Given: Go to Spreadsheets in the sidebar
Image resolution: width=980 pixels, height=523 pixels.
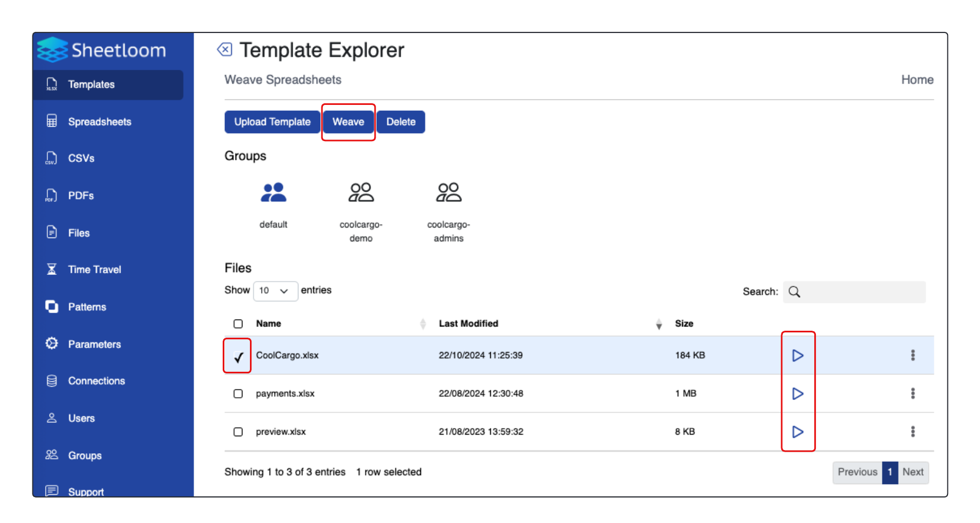Looking at the screenshot, I should pos(100,121).
